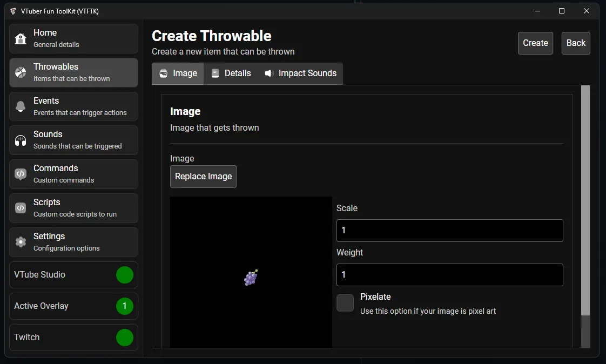This screenshot has height=364, width=606.
Task: Click the VTube Studio green status indicator
Action: click(x=125, y=275)
